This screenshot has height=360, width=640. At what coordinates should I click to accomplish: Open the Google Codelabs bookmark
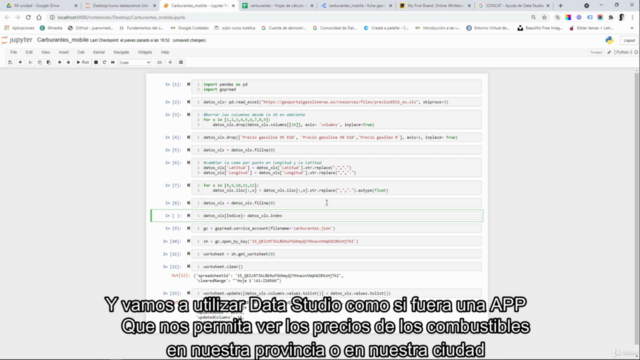click(x=190, y=28)
